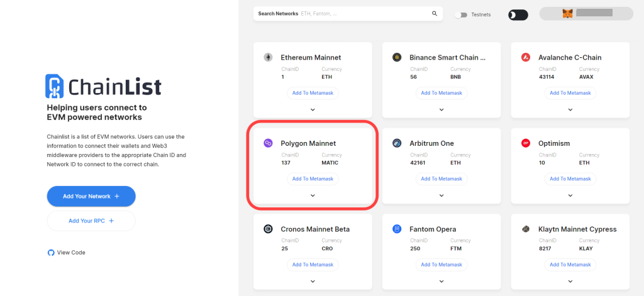Toggle the dark mode switch
The height and width of the screenshot is (296, 644).
point(518,15)
